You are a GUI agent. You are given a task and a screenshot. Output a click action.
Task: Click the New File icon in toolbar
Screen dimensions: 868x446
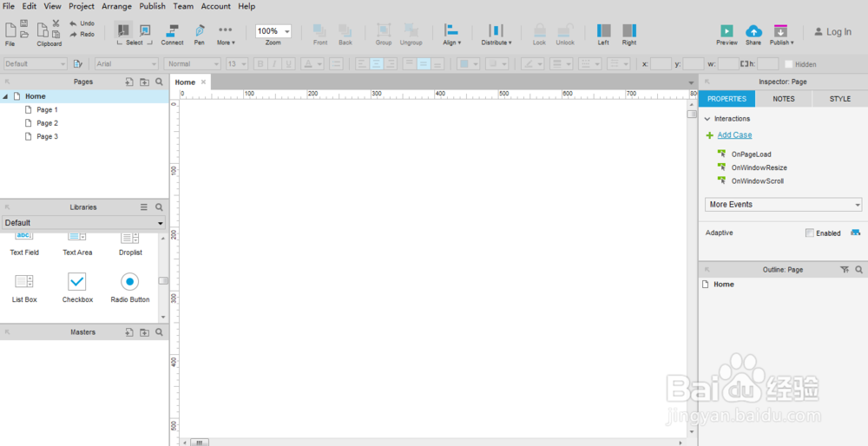10,30
